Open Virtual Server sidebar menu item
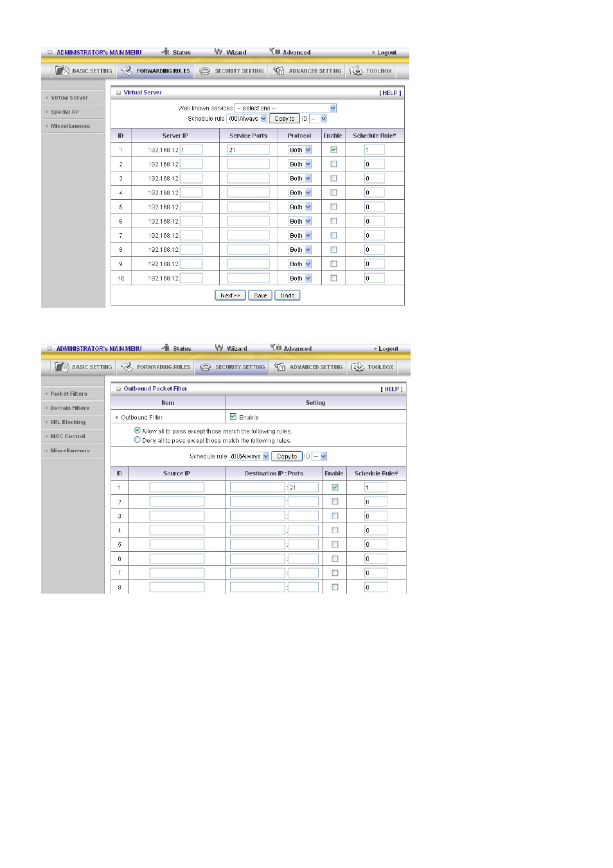613x868 pixels. pyautogui.click(x=69, y=98)
